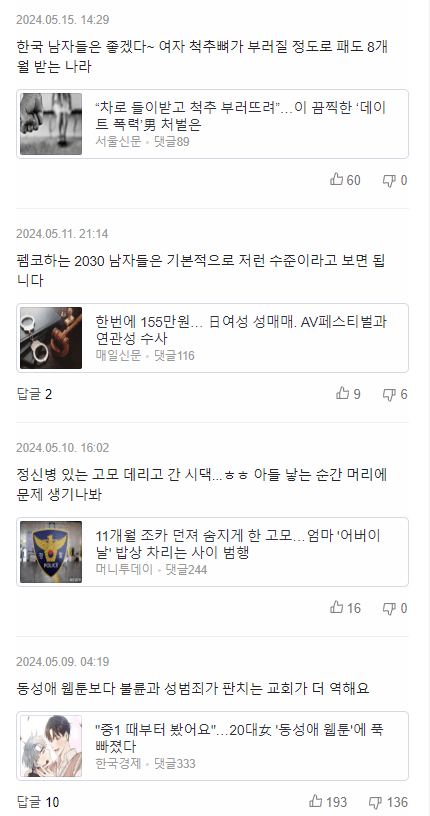The width and height of the screenshot is (430, 816).
Task: Expand the 답글 10 replies
Action: coord(38,802)
